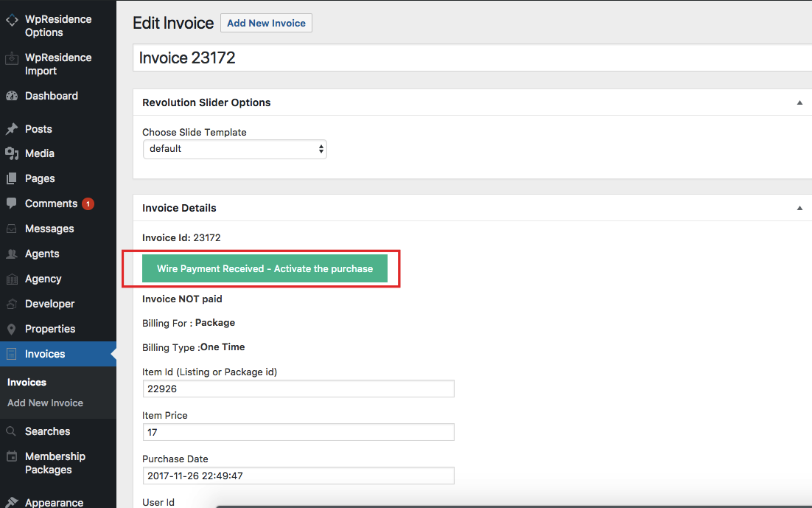Click Invoice Details heading
Screen dimensions: 812x508
[x=179, y=208]
